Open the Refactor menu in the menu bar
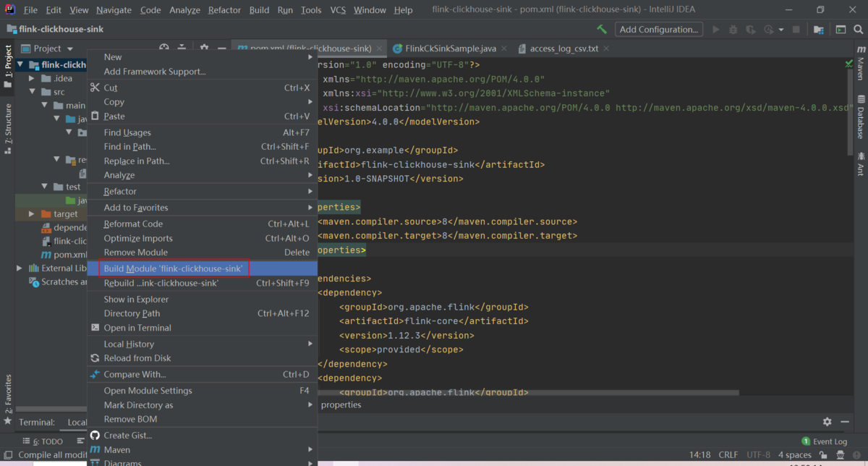The height and width of the screenshot is (466, 868). pos(224,10)
